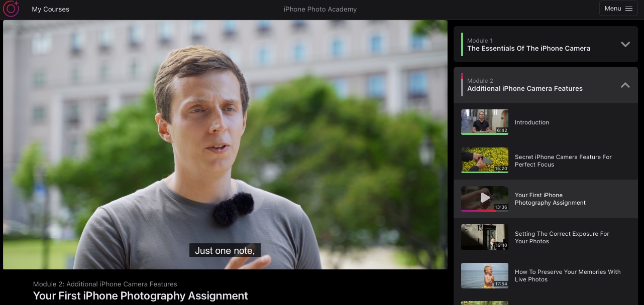Click the iPhone Photo Academy camera logo

point(11,9)
